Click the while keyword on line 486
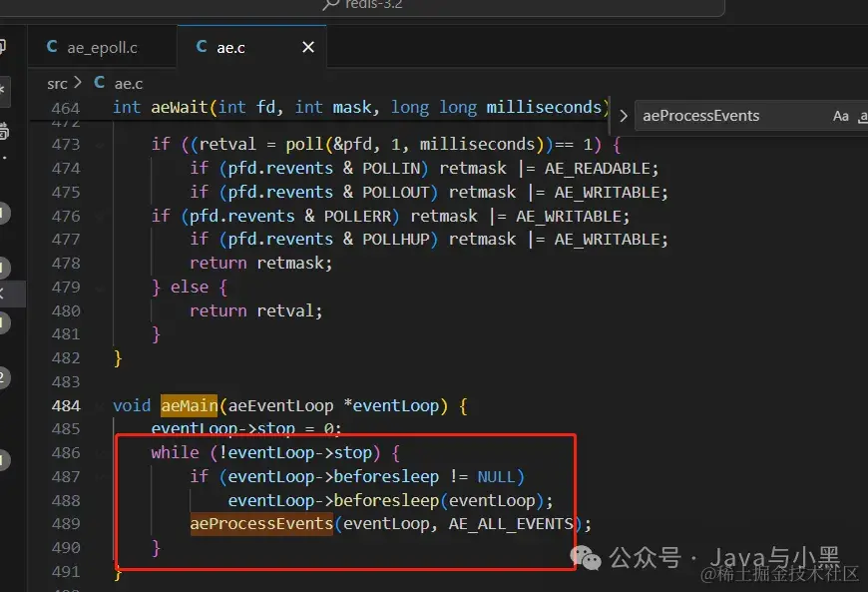 [x=175, y=453]
